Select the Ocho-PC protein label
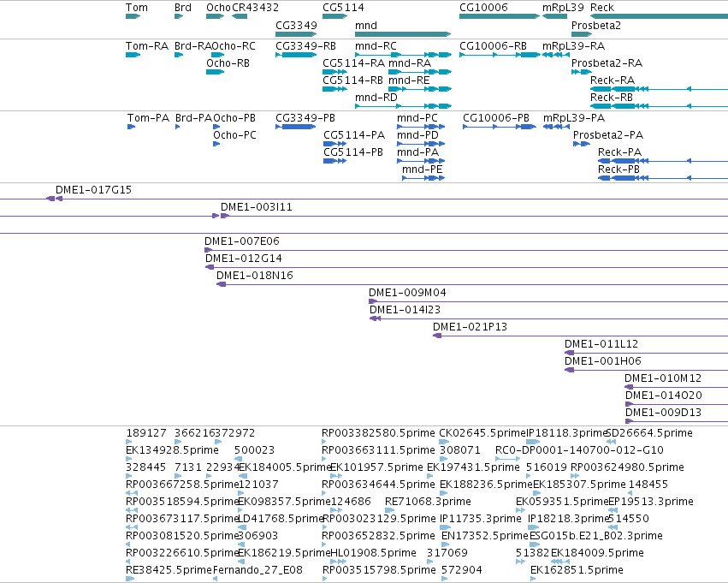The image size is (728, 583). [x=234, y=135]
